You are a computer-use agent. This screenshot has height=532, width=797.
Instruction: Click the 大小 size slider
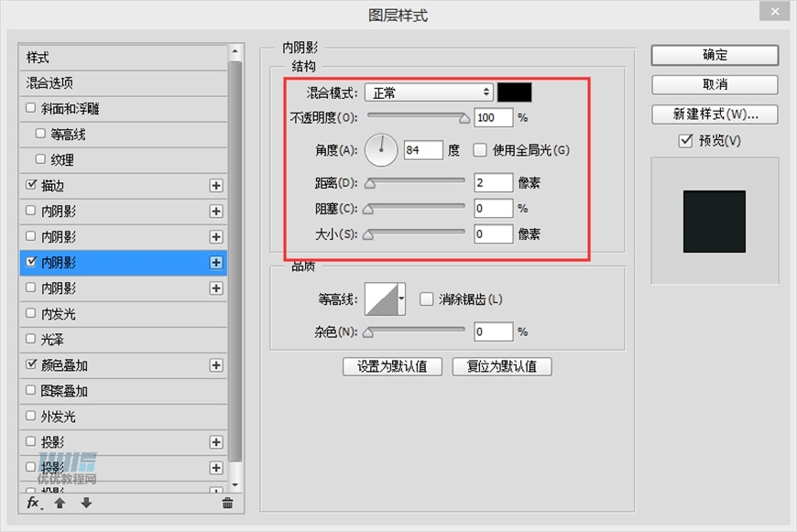pyautogui.click(x=414, y=233)
